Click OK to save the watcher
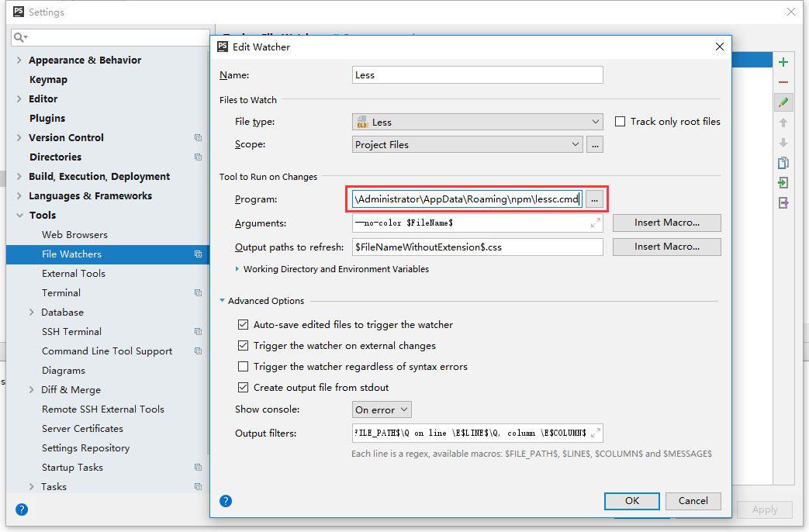This screenshot has width=809, height=532. click(x=632, y=501)
